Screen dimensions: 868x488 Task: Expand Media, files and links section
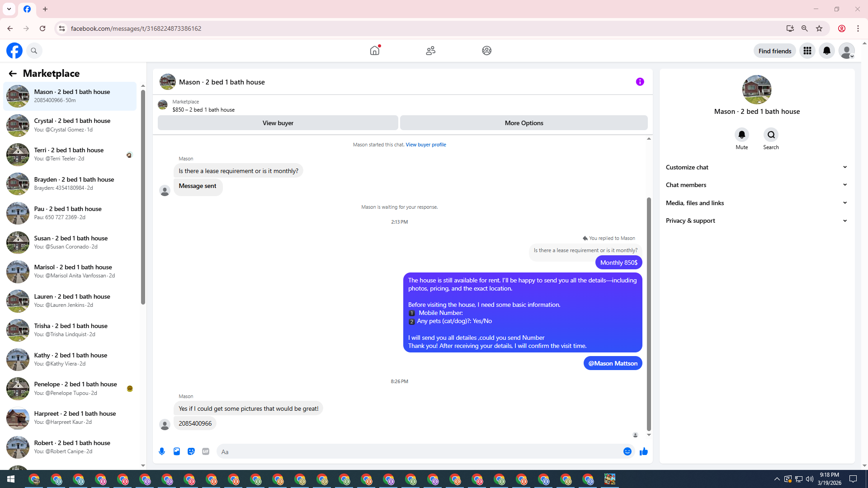pos(756,203)
